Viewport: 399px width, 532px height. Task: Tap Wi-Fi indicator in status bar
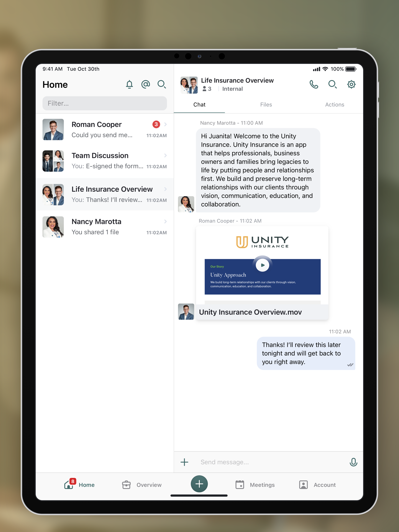[x=325, y=69]
